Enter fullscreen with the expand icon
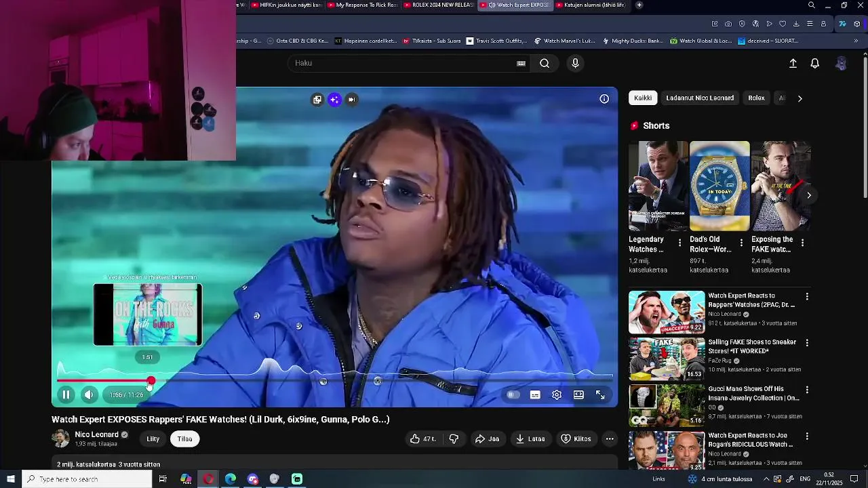The height and width of the screenshot is (488, 868). click(600, 394)
